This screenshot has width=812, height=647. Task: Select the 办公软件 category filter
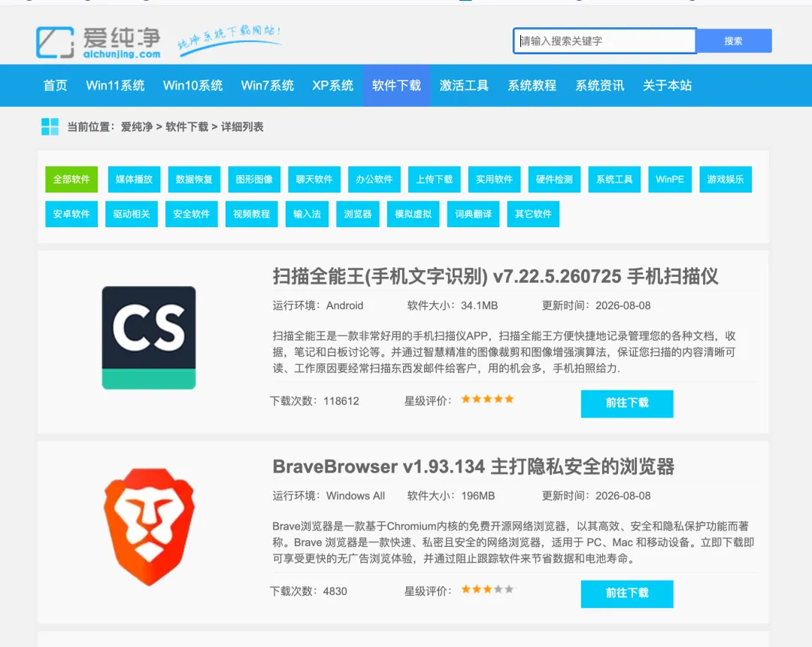[x=374, y=179]
